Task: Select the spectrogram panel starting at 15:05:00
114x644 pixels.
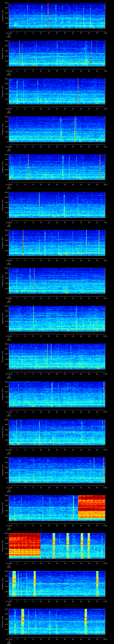Action: (x=57, y=167)
